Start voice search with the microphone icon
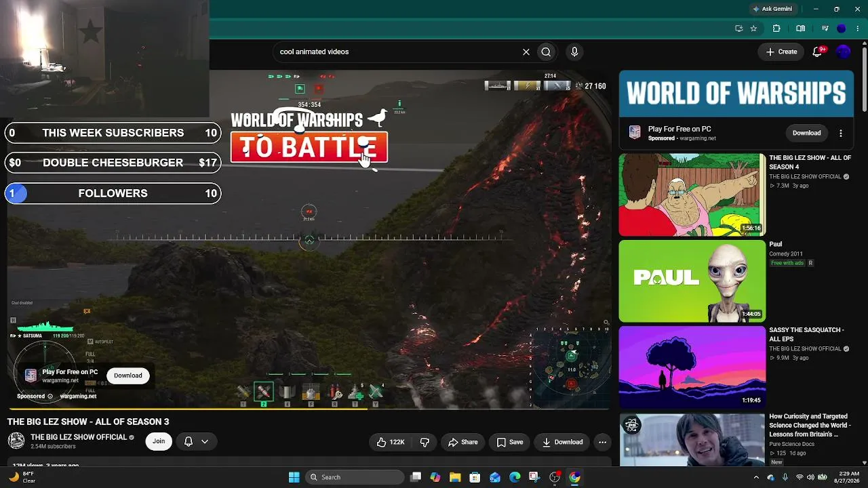 574,52
